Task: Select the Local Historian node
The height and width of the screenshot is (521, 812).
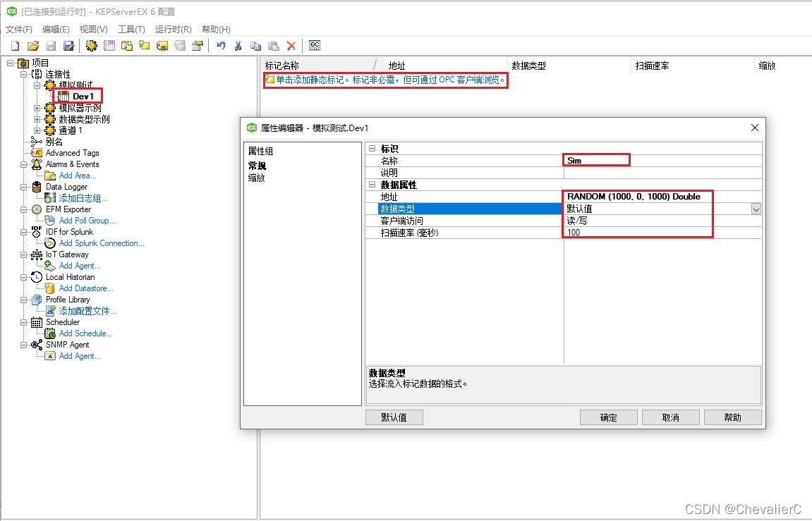Action: [70, 277]
